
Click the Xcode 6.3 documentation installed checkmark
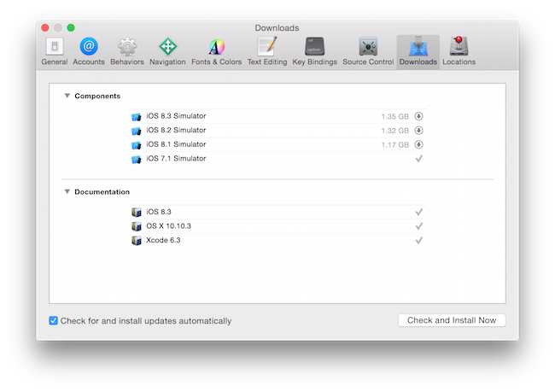418,241
